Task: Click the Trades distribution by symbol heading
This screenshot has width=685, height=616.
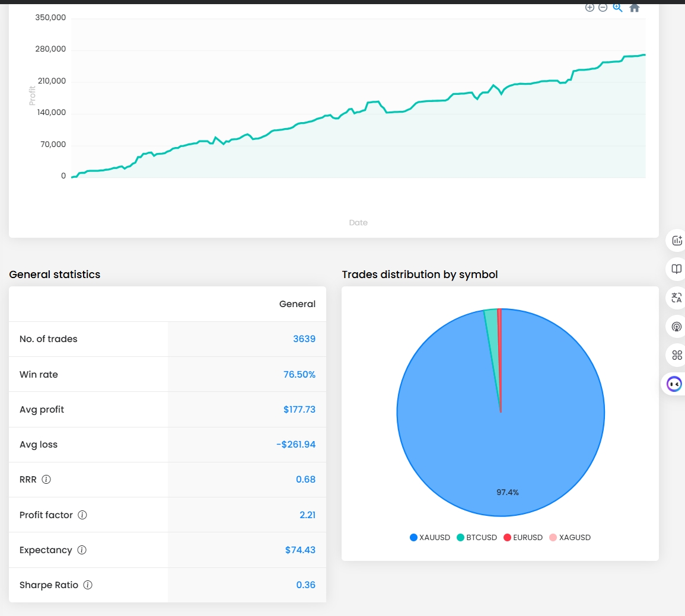Action: coord(420,274)
